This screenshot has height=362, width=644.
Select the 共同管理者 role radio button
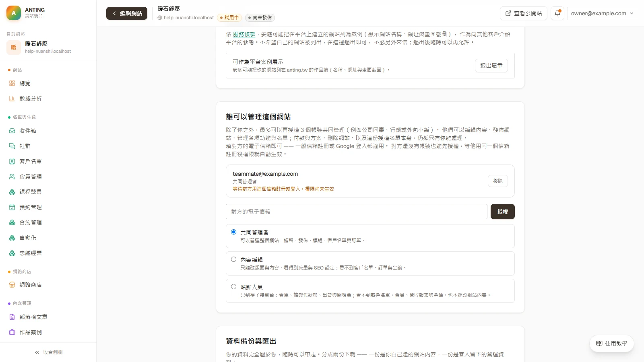click(233, 232)
